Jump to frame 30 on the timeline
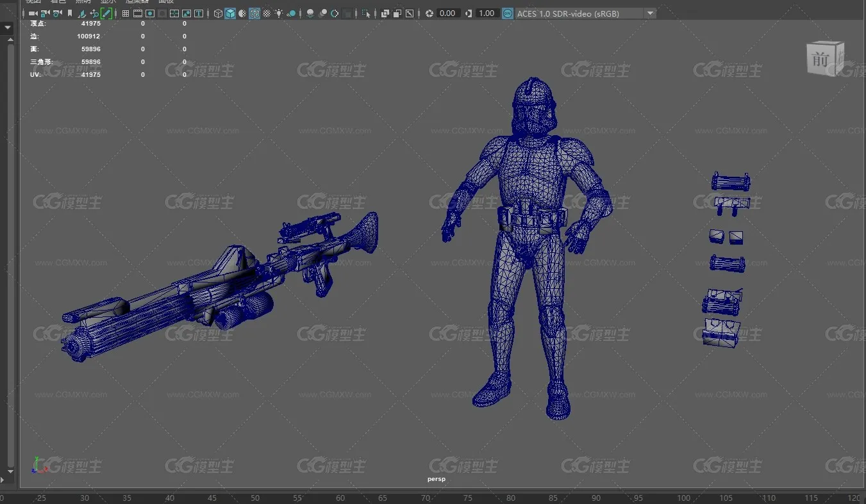Image resolution: width=866 pixels, height=504 pixels. (x=85, y=498)
